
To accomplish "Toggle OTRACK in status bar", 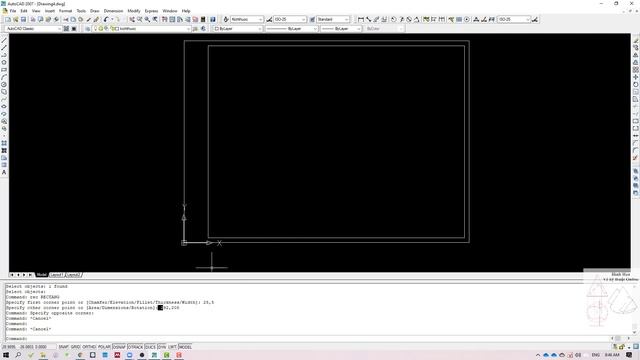I will (135, 347).
